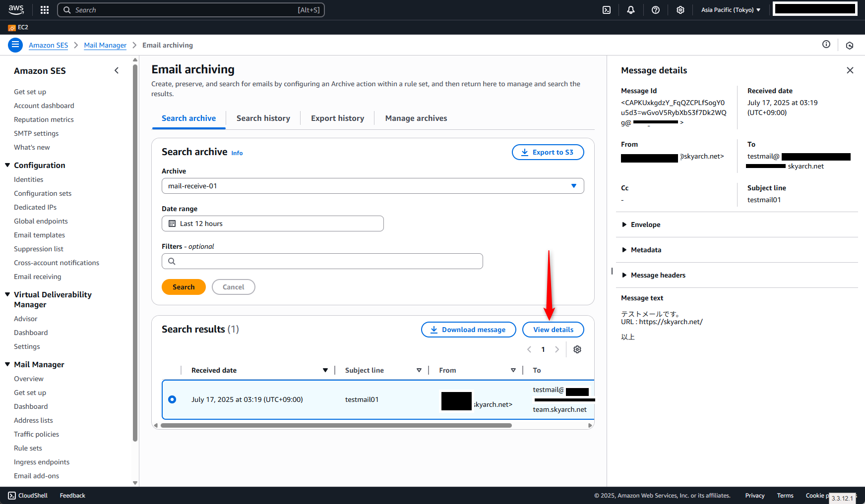Open the notifications bell

point(630,10)
